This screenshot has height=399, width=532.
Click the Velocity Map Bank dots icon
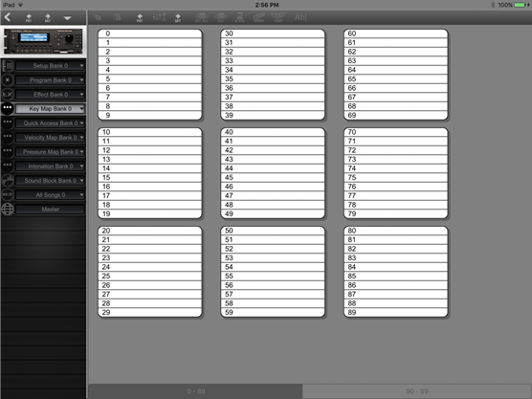[8, 138]
